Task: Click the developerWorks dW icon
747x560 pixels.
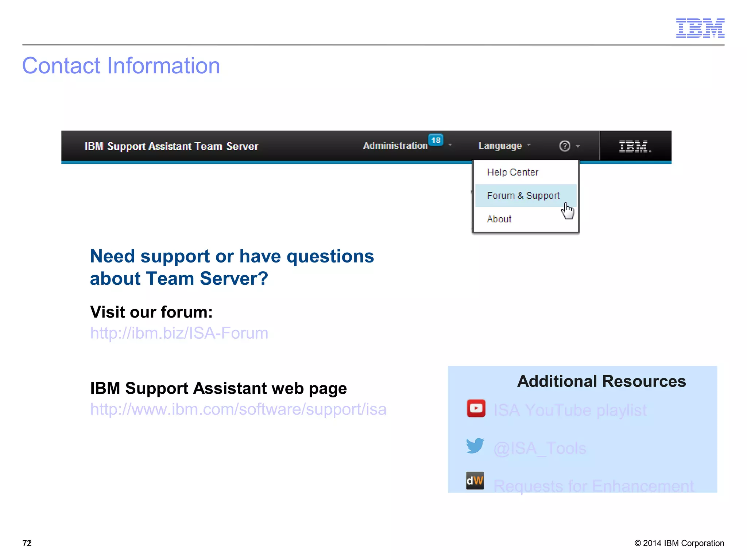Action: [x=475, y=481]
